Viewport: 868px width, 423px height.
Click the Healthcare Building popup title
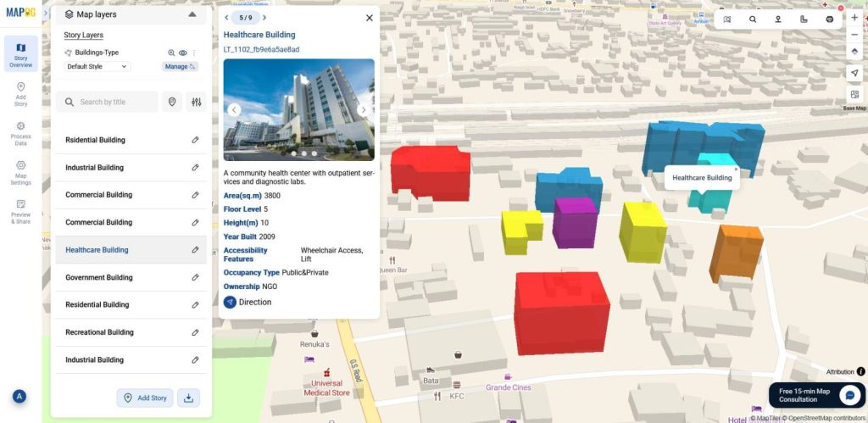tap(259, 35)
